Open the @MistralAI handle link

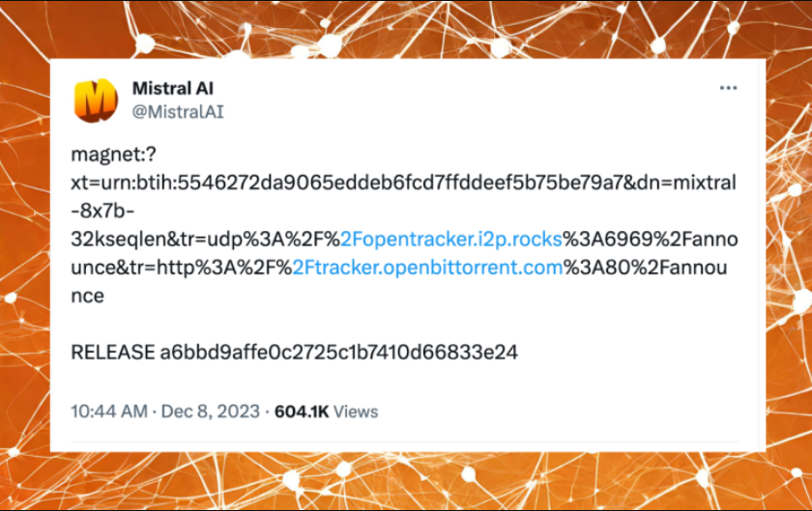point(178,111)
